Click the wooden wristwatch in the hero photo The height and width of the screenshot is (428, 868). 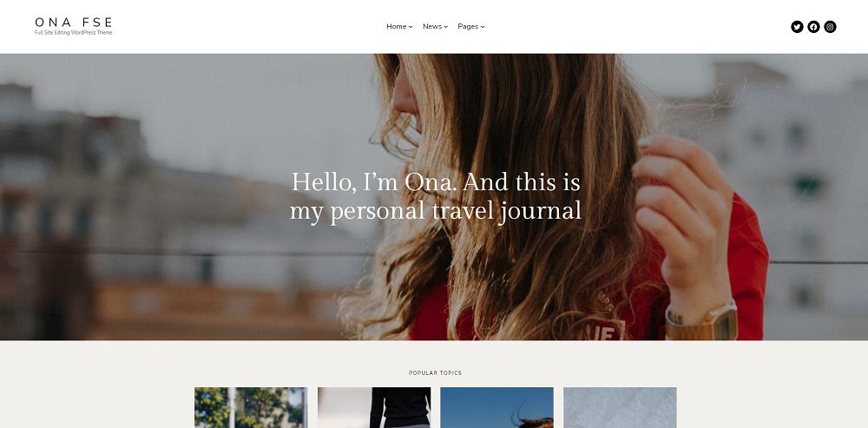702,322
